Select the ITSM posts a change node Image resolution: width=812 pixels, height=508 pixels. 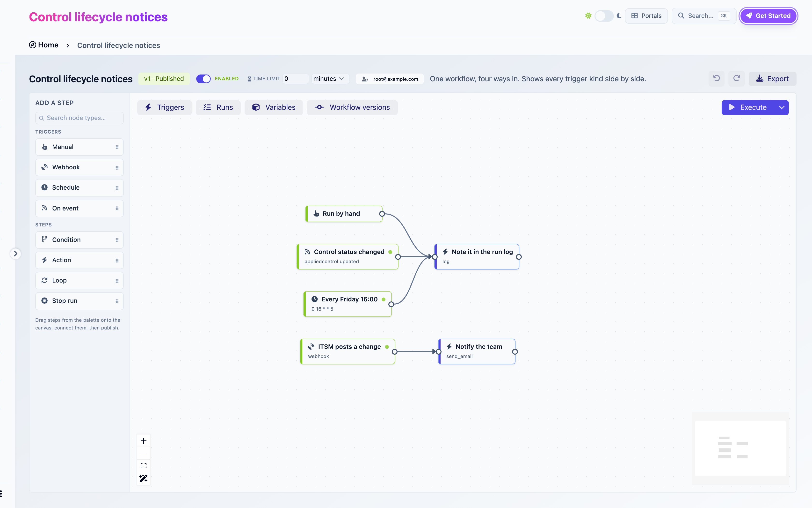tap(348, 351)
